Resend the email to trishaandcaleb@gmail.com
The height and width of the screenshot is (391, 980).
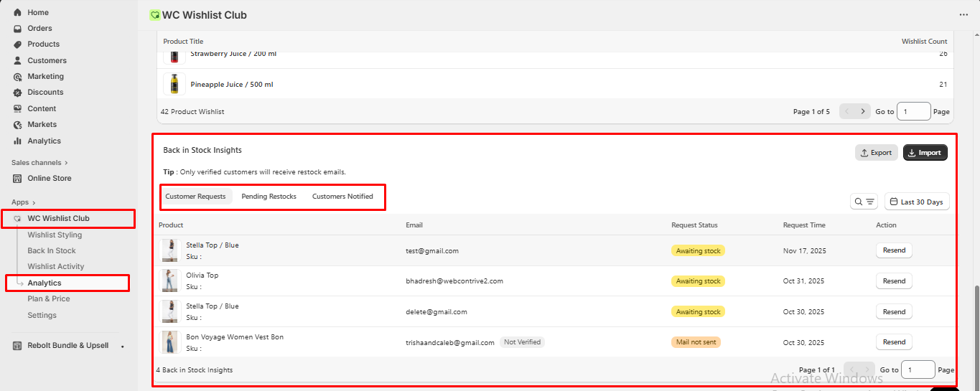(894, 342)
